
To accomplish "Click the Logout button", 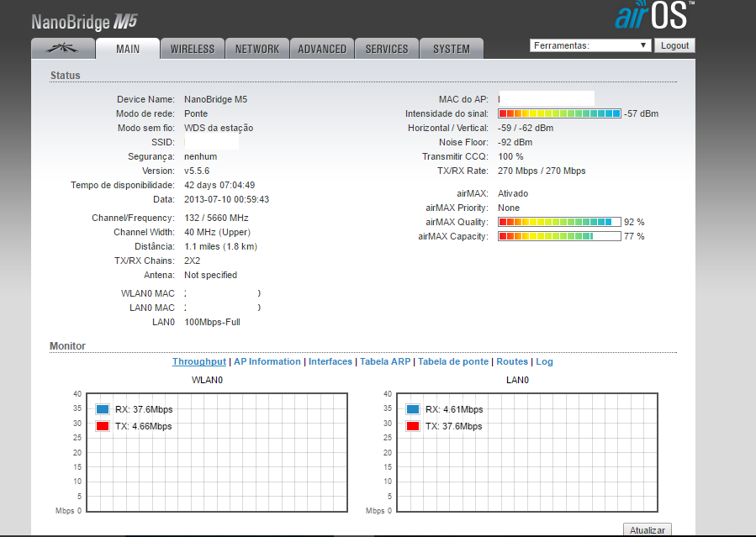I will tap(674, 45).
